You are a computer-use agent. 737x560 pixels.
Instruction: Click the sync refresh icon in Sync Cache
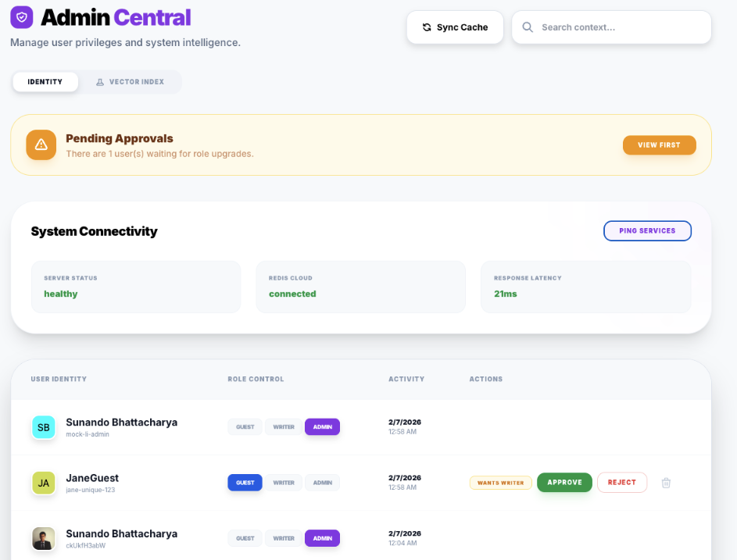(x=426, y=27)
